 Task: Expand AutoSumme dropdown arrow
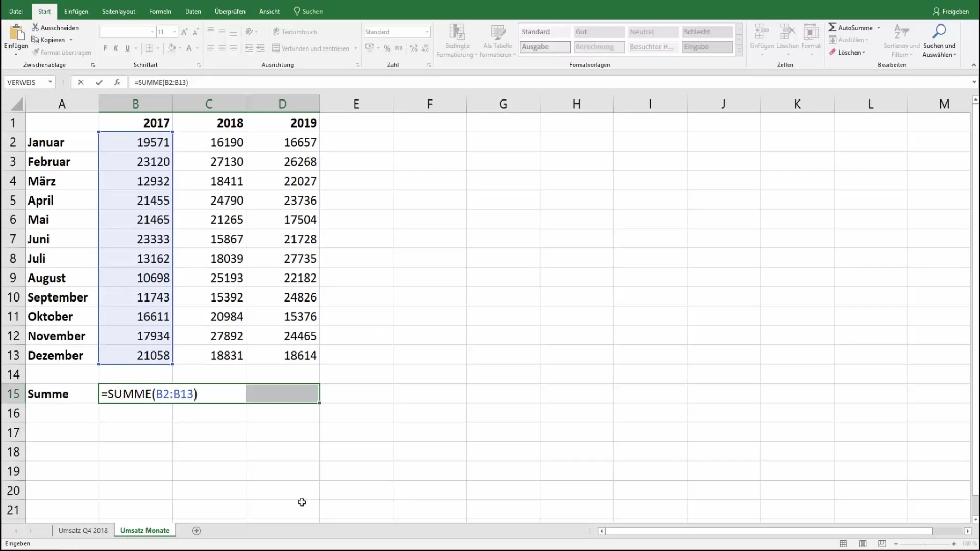[879, 28]
